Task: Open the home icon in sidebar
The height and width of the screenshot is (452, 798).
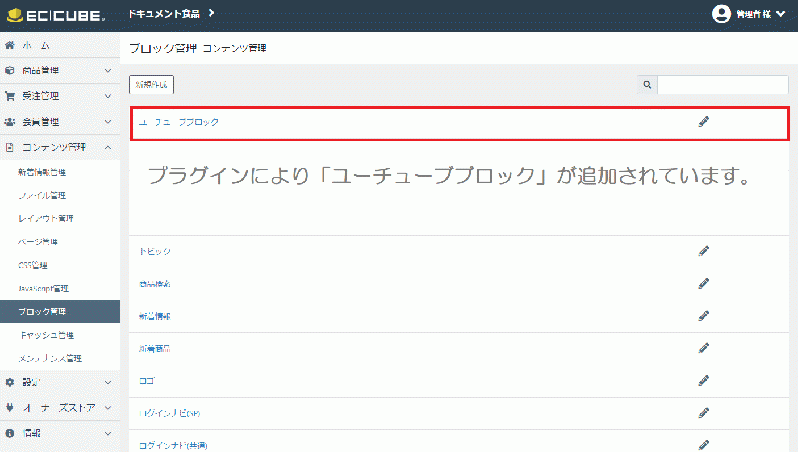Action: (x=11, y=47)
